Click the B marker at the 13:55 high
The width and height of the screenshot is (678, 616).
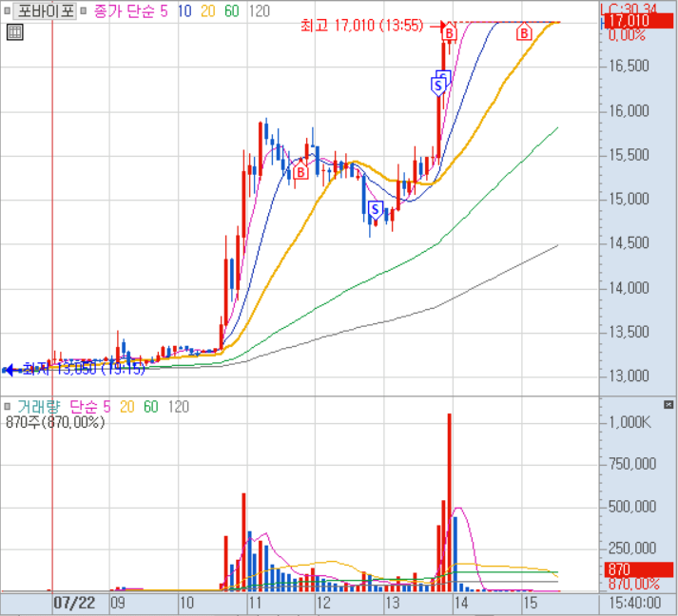450,33
